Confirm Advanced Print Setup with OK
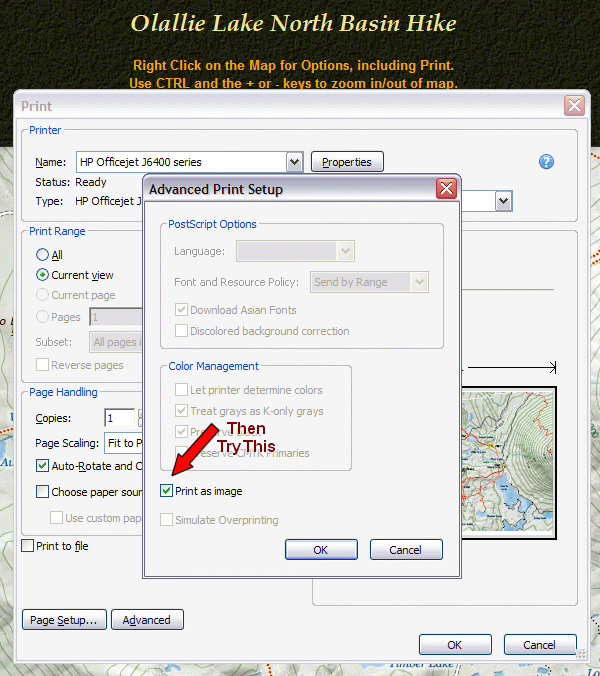The height and width of the screenshot is (676, 600). coord(321,550)
